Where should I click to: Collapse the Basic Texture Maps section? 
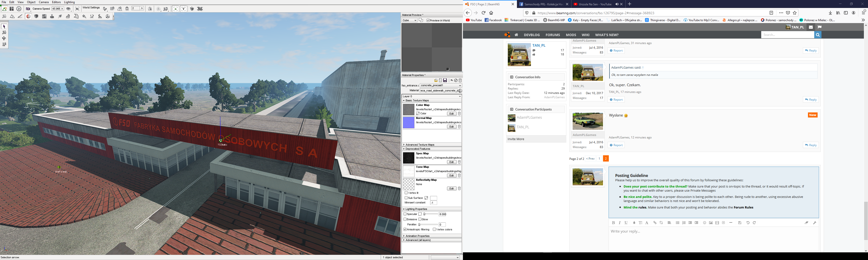click(x=432, y=101)
